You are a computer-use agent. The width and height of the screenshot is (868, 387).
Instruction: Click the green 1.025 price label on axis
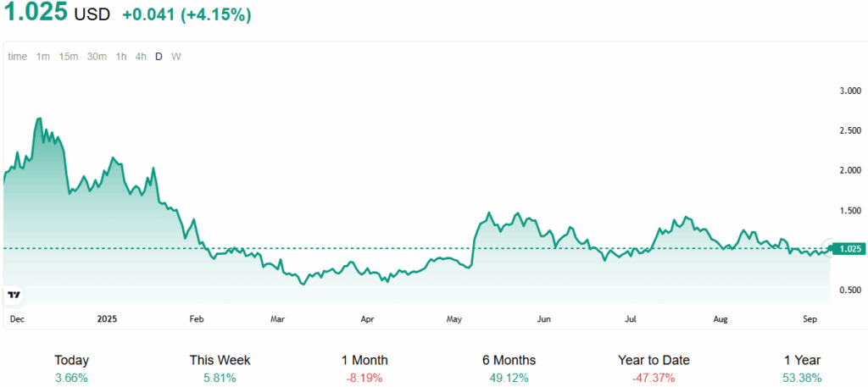point(850,249)
